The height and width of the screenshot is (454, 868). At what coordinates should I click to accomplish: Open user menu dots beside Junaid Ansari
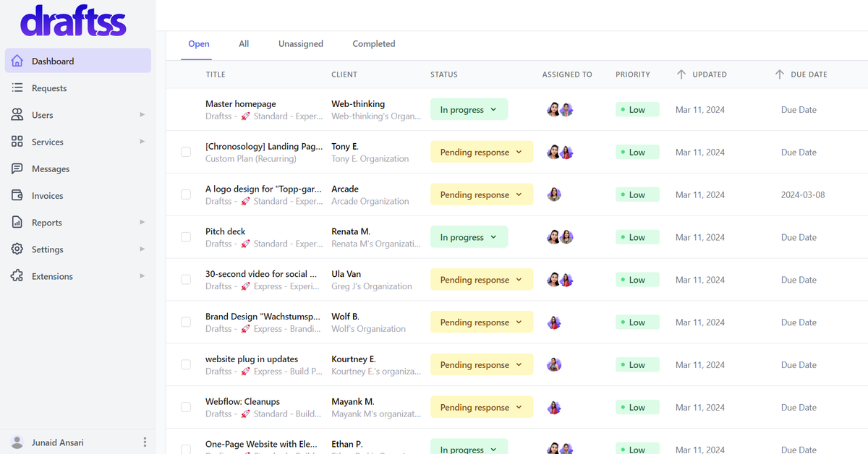pos(145,442)
